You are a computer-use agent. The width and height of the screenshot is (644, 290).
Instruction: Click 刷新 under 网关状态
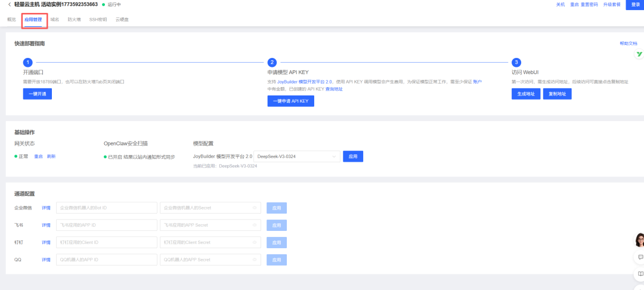(x=51, y=156)
